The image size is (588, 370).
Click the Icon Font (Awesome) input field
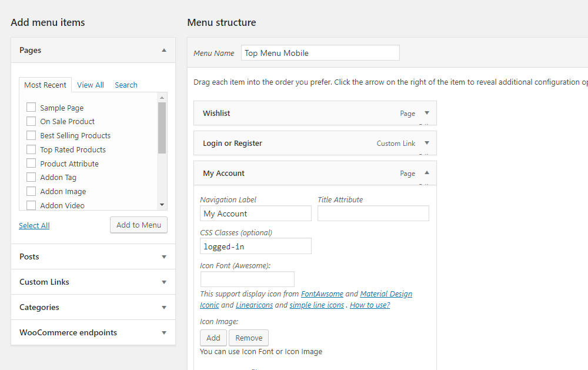tap(248, 279)
